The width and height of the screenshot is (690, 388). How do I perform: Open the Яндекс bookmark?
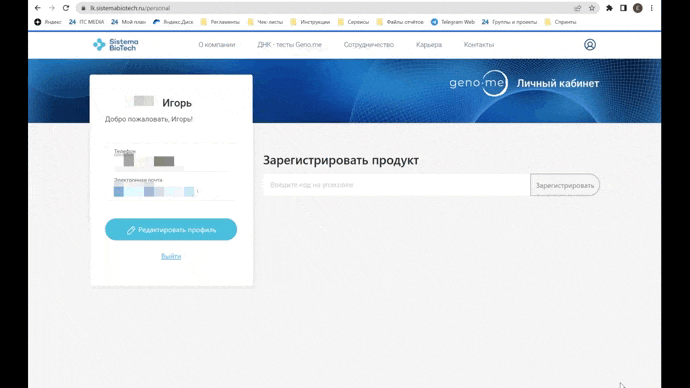(x=48, y=22)
